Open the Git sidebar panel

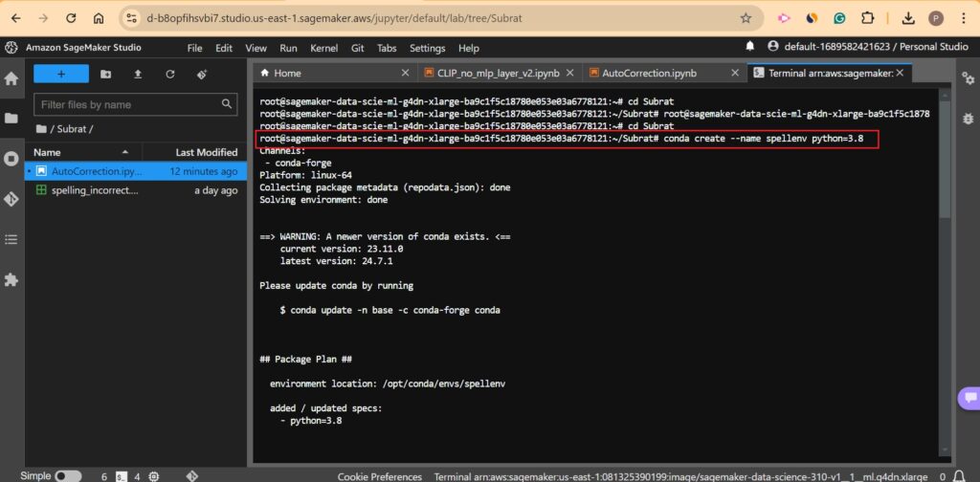[x=11, y=199]
